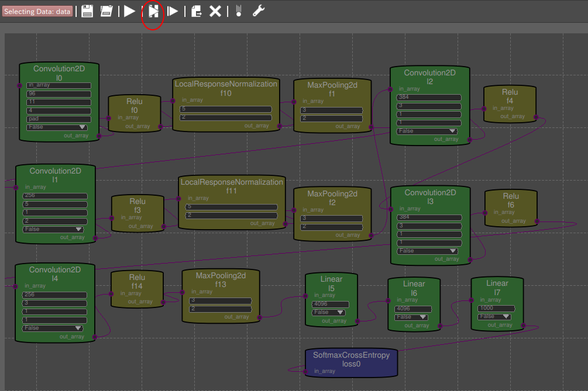This screenshot has width=588, height=391.
Task: Click the 4096 field in Linear l5
Action: 331,304
